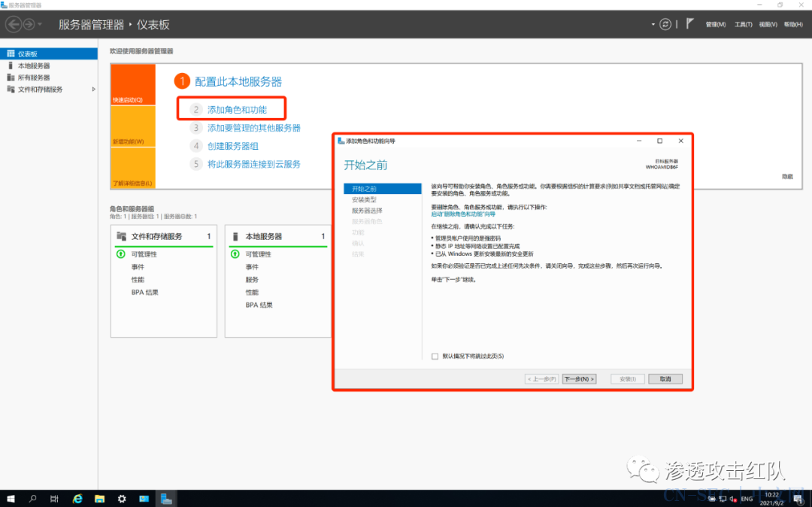Open 服务 in the 本地服务器 tile
The image size is (812, 507).
(252, 280)
